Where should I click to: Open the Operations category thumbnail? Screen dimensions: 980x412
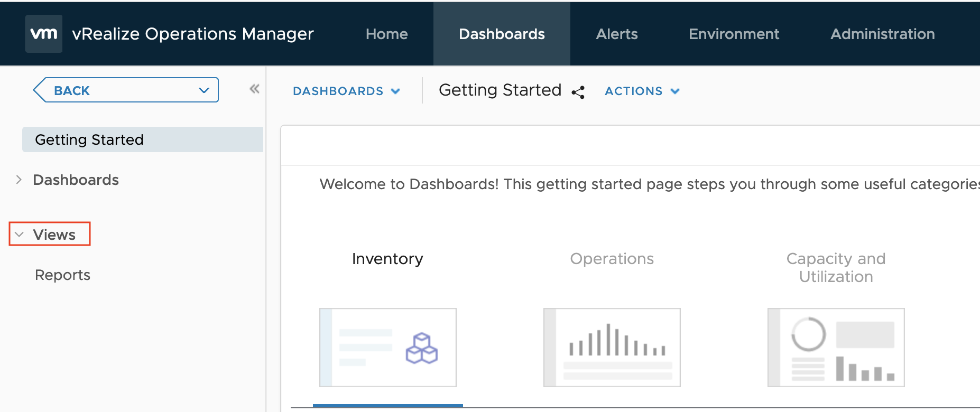click(612, 348)
